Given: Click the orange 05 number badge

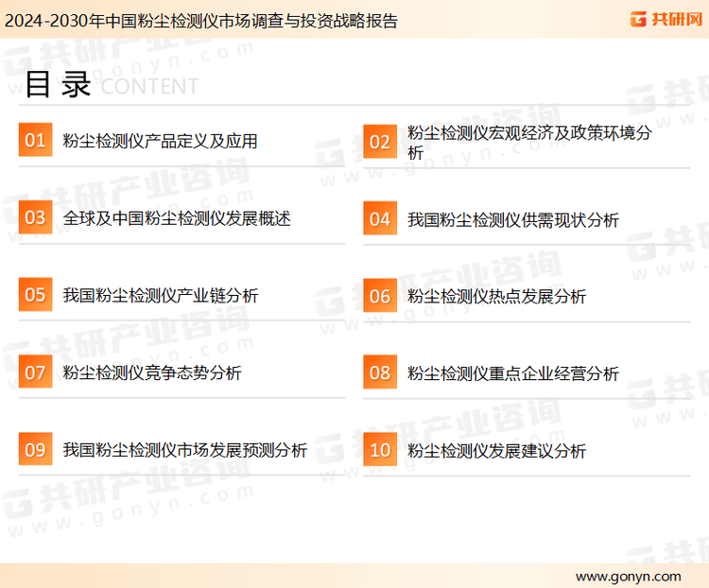Looking at the screenshot, I should (x=35, y=295).
